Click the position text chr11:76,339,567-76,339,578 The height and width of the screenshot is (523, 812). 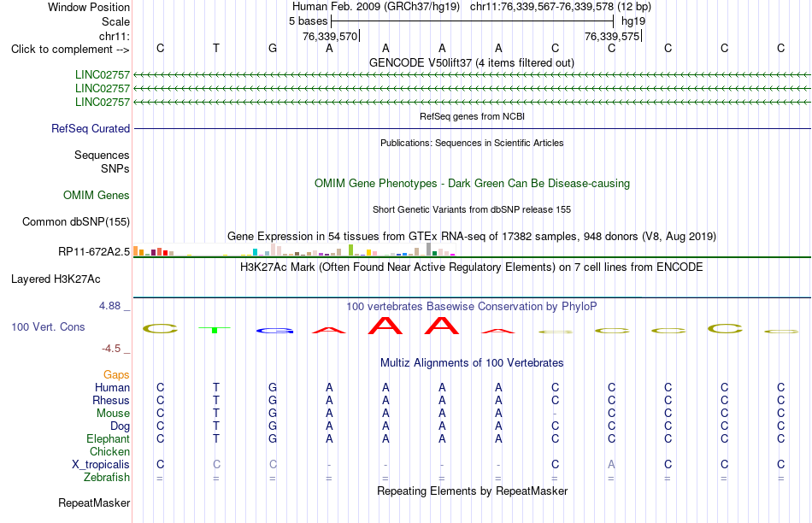click(x=542, y=7)
